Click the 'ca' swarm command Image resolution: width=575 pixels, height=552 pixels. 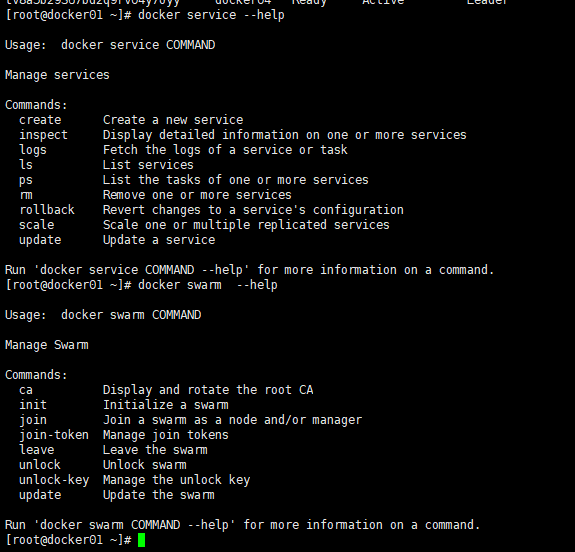(26, 390)
